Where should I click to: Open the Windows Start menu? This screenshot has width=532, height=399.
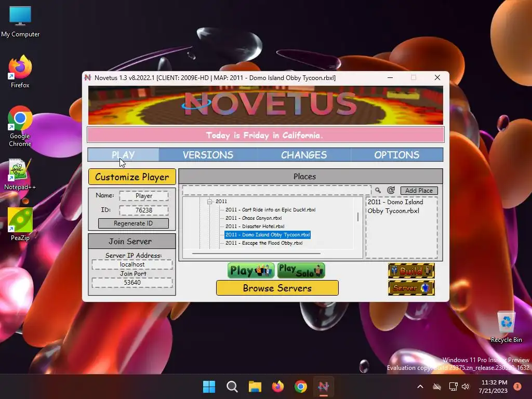[x=209, y=387]
